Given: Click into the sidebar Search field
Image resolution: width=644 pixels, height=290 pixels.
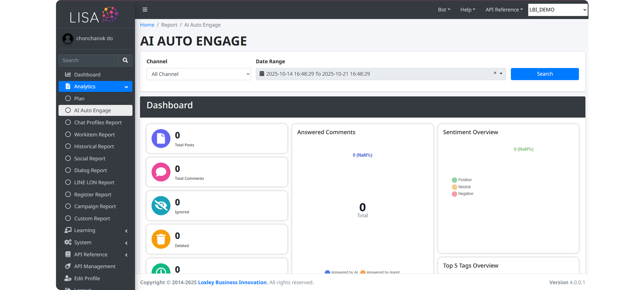Looking at the screenshot, I should coord(89,60).
